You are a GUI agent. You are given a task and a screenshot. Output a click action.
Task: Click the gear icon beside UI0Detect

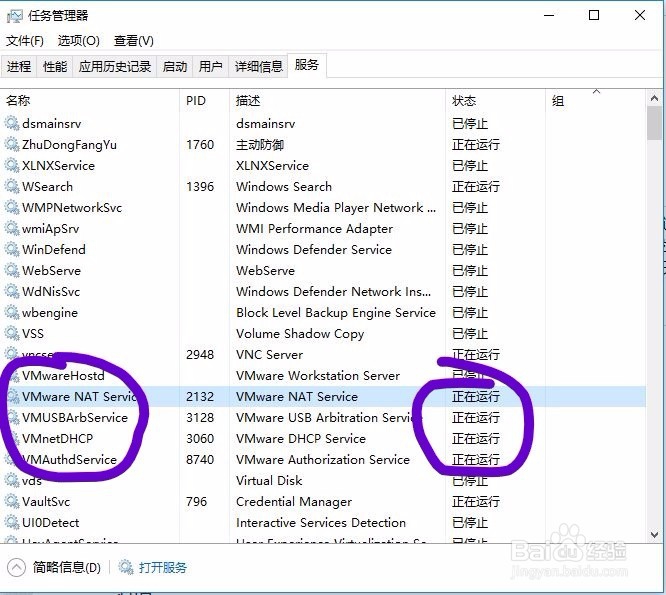[12, 522]
